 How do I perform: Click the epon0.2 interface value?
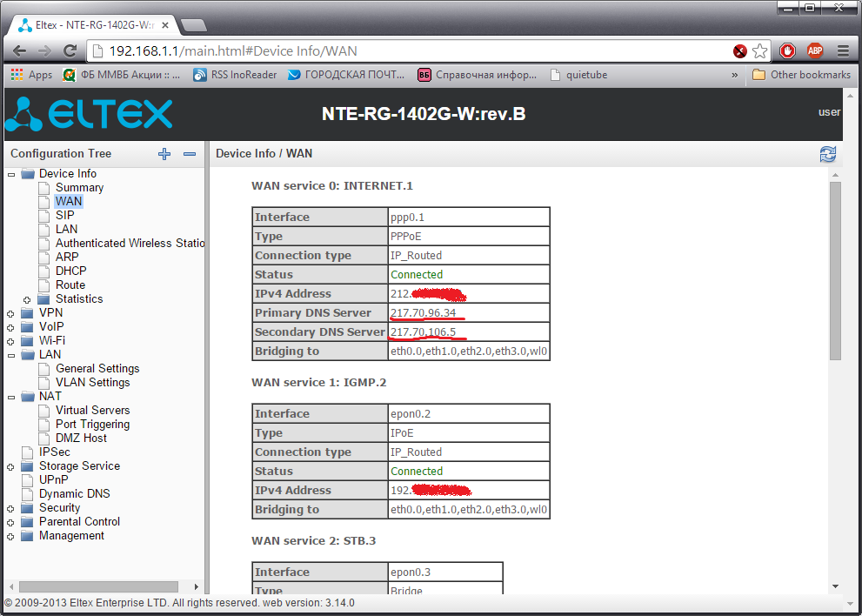(x=411, y=414)
